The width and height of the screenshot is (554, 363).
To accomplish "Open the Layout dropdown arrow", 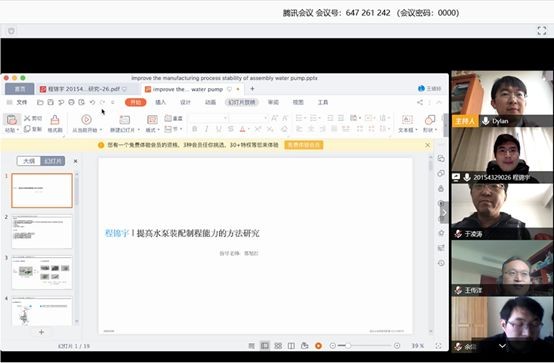I will pyautogui.click(x=159, y=130).
